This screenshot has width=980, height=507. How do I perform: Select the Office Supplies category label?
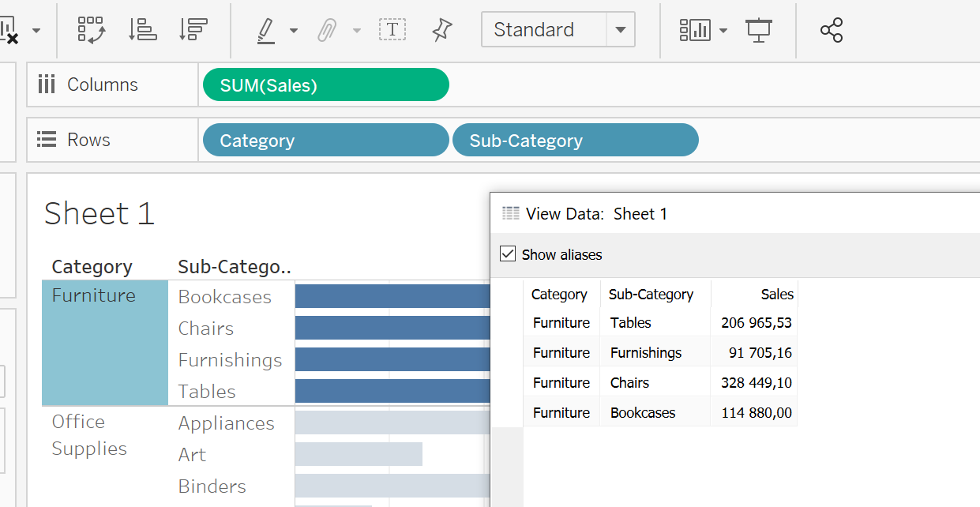pyautogui.click(x=89, y=435)
